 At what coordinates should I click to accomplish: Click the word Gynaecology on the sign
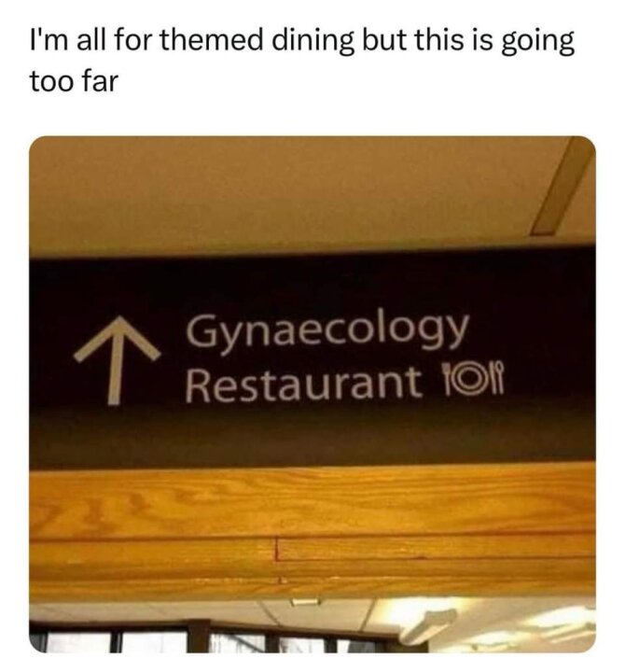pos(327,332)
